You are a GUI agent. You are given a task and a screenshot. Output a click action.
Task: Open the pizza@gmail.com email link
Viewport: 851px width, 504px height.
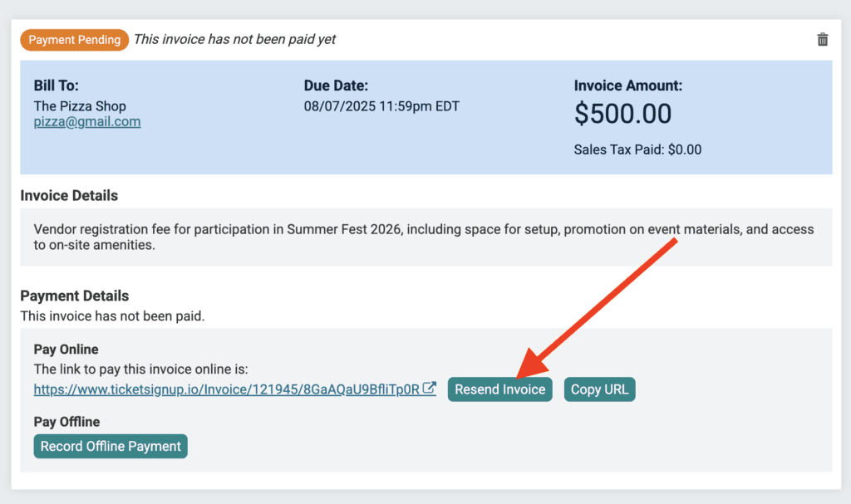86,121
